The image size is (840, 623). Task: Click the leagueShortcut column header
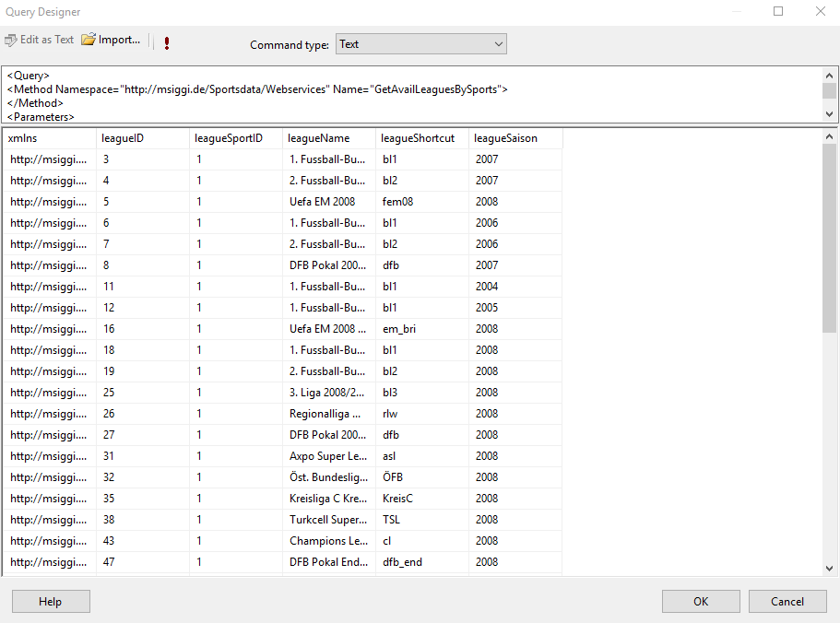pyautogui.click(x=421, y=138)
